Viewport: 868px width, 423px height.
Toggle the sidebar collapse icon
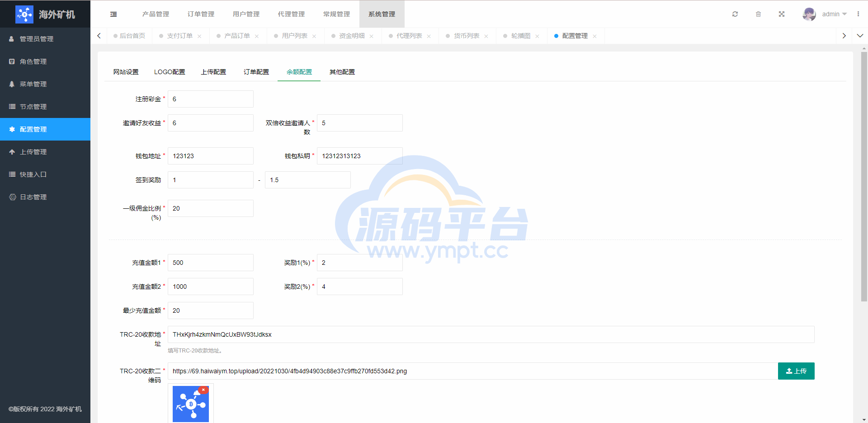click(x=113, y=14)
